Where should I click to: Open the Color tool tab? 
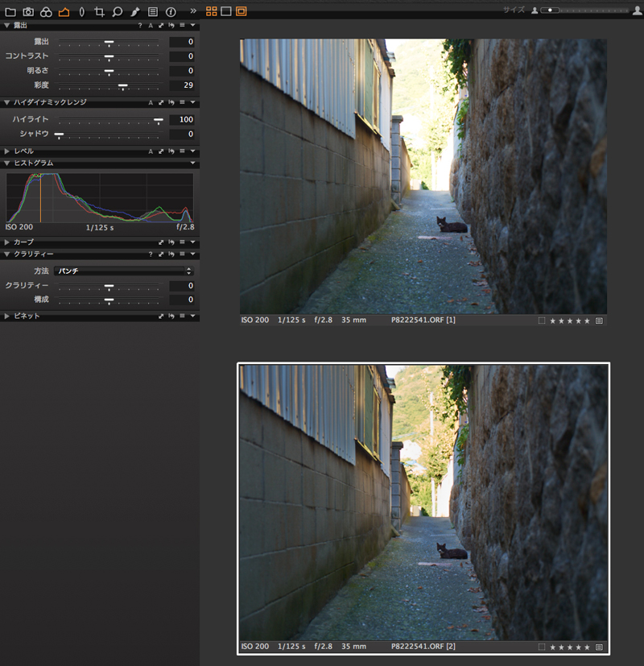[46, 12]
